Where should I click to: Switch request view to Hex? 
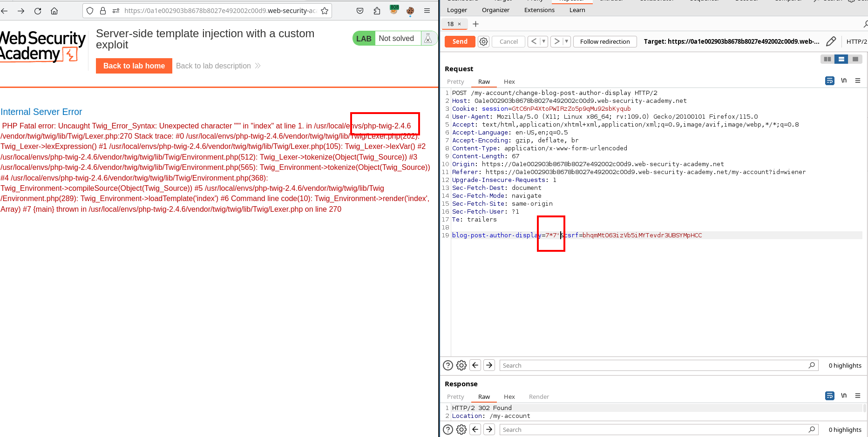point(509,81)
